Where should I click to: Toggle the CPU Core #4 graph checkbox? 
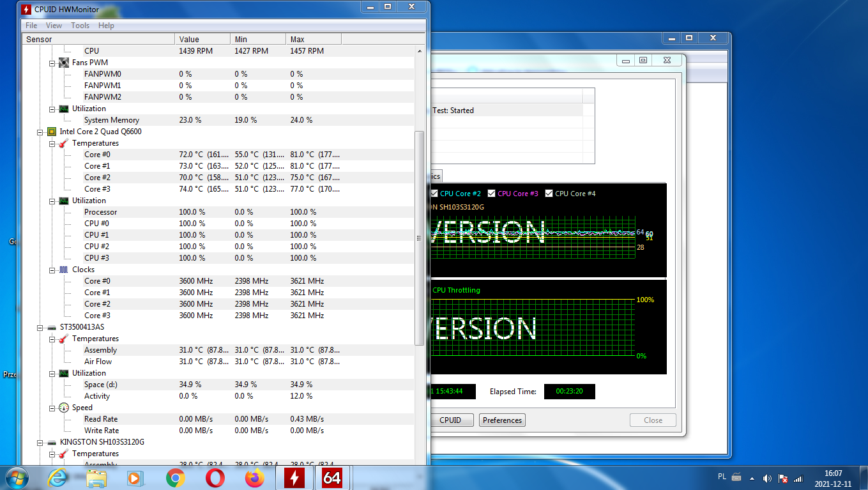pos(549,194)
